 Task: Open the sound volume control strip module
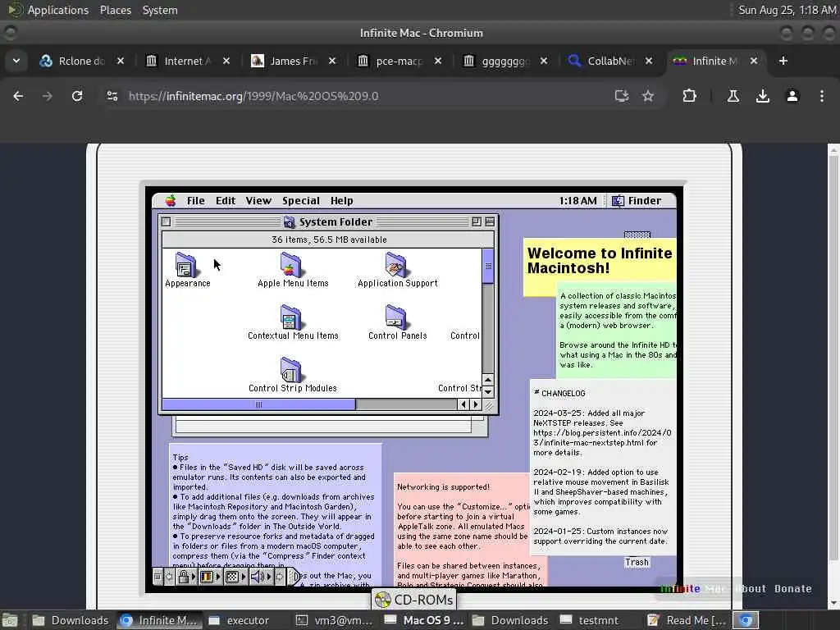tap(258, 577)
